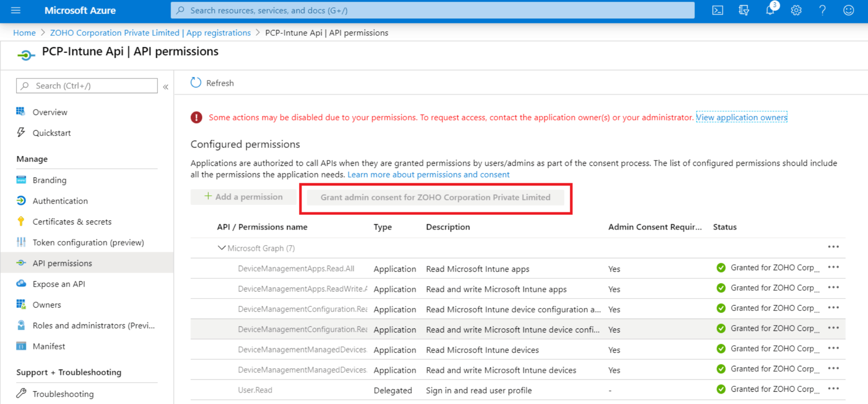This screenshot has height=404, width=868.
Task: Click the API / Permissions name header
Action: point(262,227)
